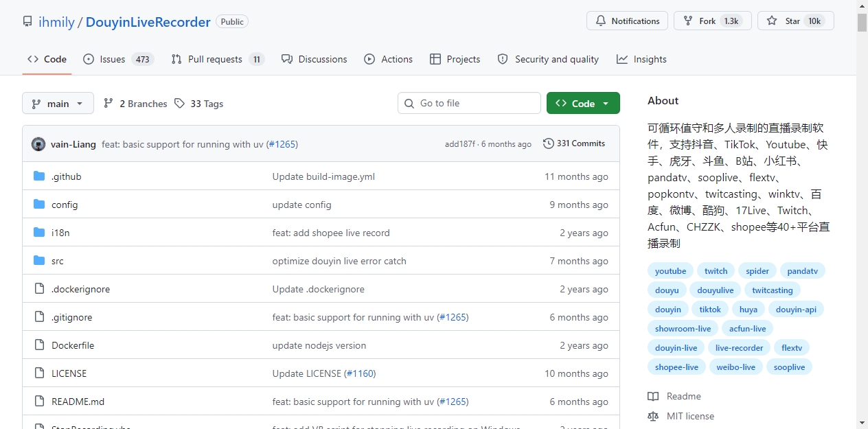The image size is (868, 429).
Task: Click the .gitignore file icon
Action: click(x=39, y=317)
